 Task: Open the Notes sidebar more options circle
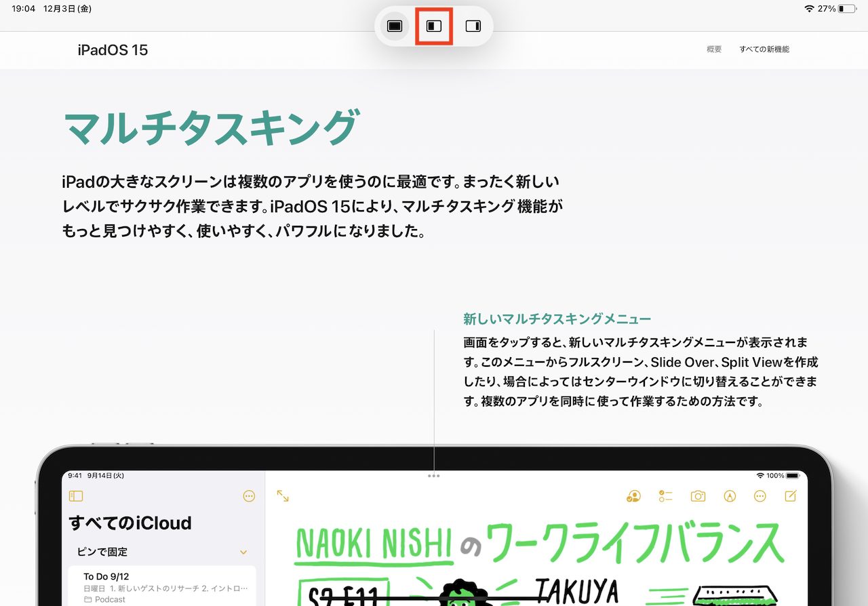[x=249, y=496]
